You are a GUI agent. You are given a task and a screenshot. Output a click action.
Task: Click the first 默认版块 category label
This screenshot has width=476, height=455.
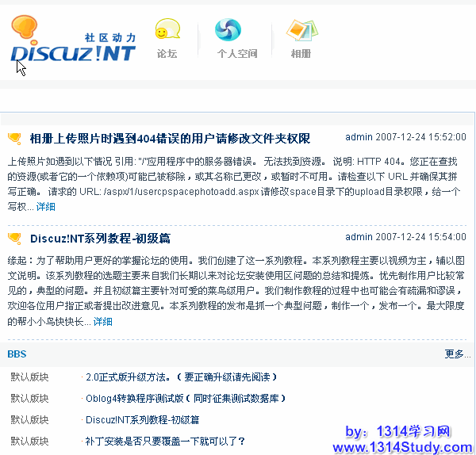(x=29, y=377)
